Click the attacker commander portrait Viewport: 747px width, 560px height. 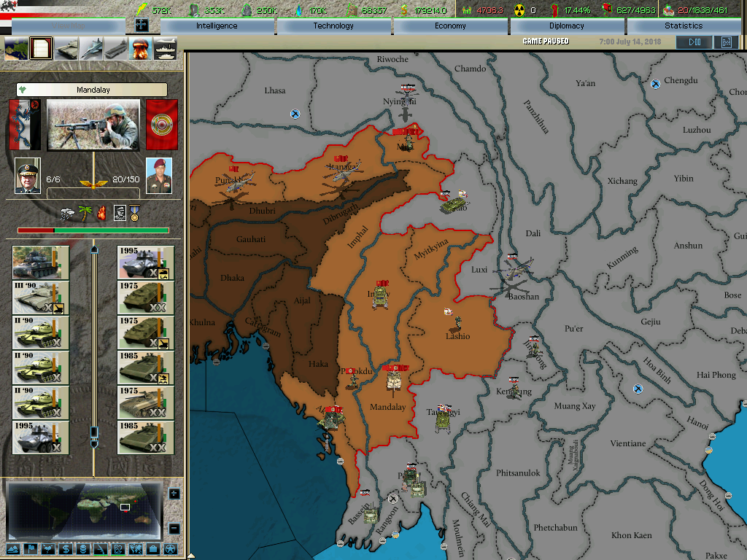[28, 176]
